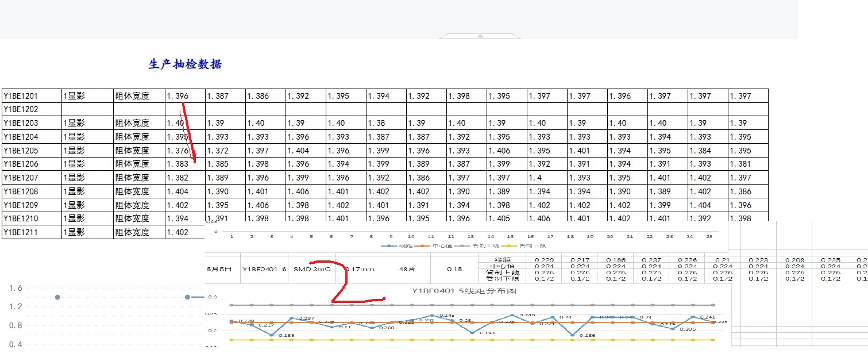
Task: Select value 1.392 in row Y1BE1206
Action: point(539,164)
